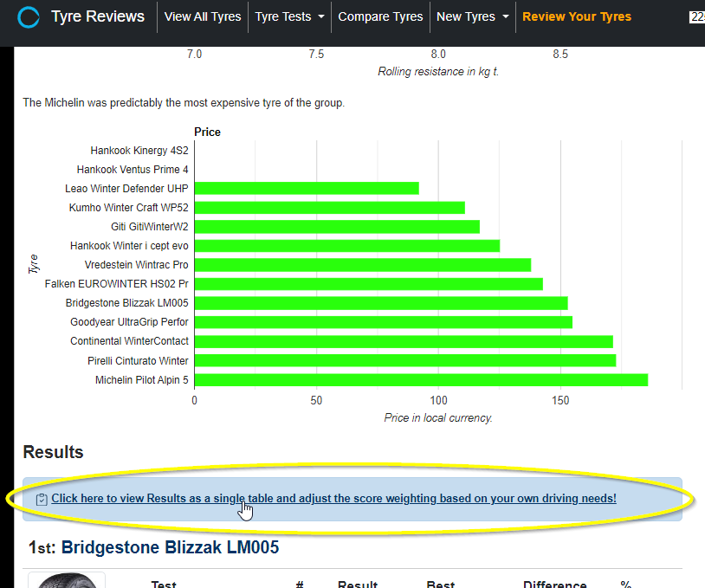Open the View All Tyres menu item
Viewport: 705px width, 588px height.
point(203,16)
